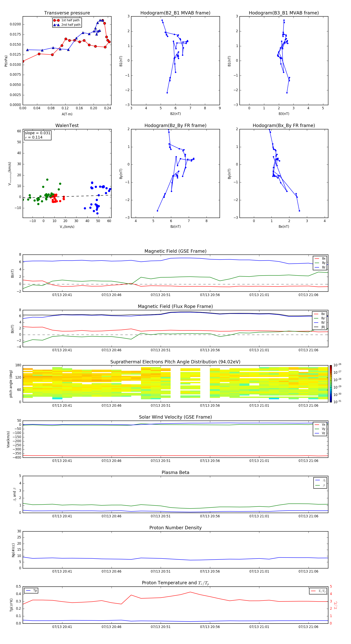Viewport: 351px width, 644px height.
Task: Select '|B|' legend entry in Flux Rope panel
Action: [320, 327]
